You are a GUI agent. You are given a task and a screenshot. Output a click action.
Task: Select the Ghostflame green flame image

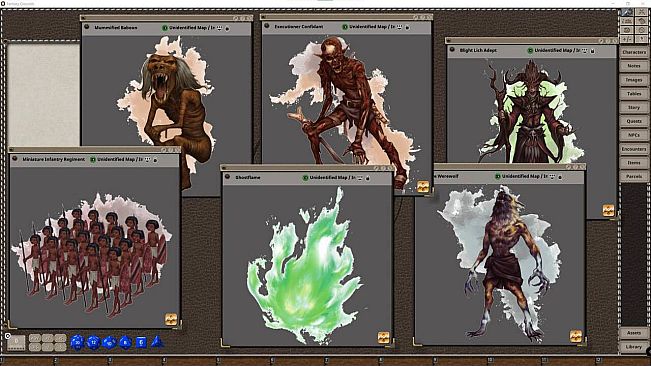[306, 266]
